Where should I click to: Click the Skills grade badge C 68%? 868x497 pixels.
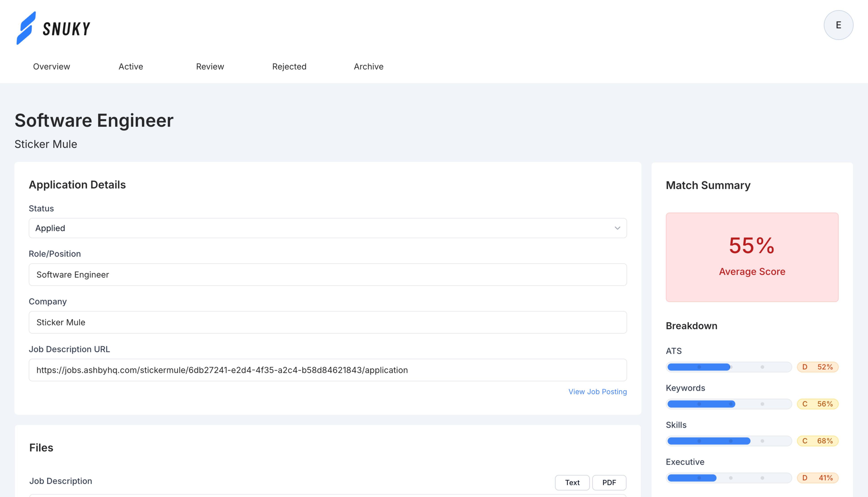pyautogui.click(x=817, y=441)
